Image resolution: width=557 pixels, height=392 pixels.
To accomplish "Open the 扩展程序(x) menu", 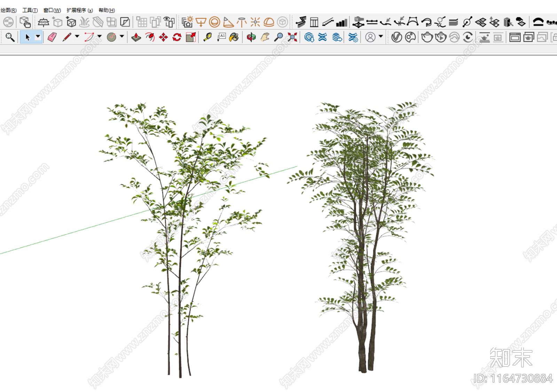I will 80,10.
